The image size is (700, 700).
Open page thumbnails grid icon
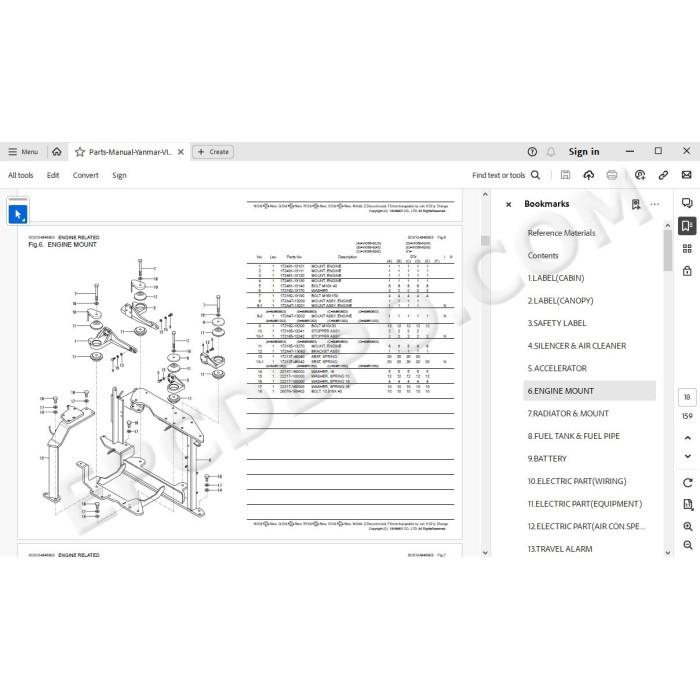click(x=687, y=249)
